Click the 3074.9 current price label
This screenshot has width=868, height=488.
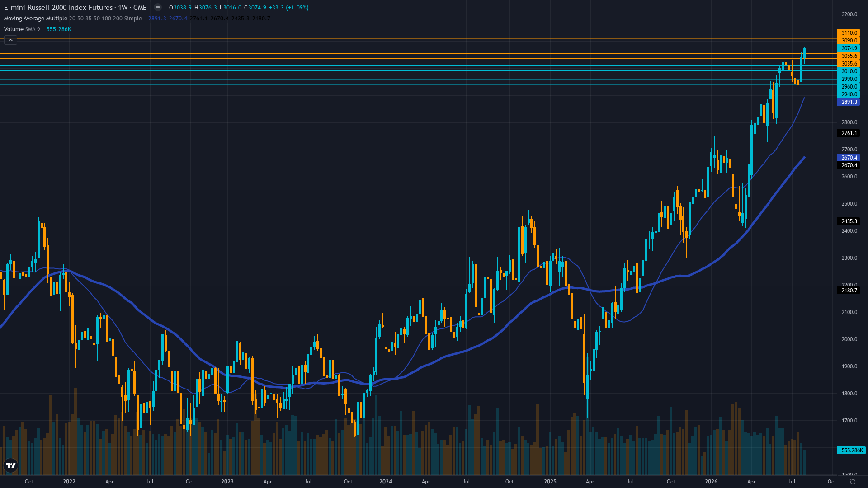849,48
